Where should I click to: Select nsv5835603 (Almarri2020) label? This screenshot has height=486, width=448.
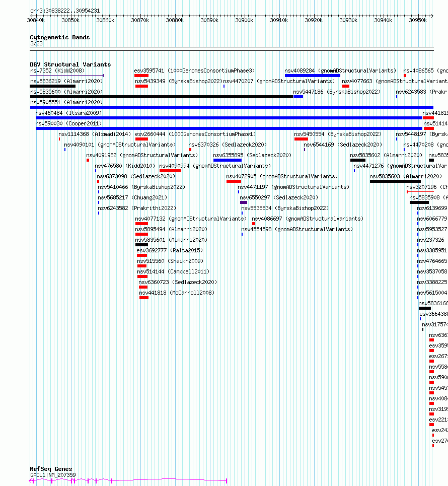coord(406,176)
